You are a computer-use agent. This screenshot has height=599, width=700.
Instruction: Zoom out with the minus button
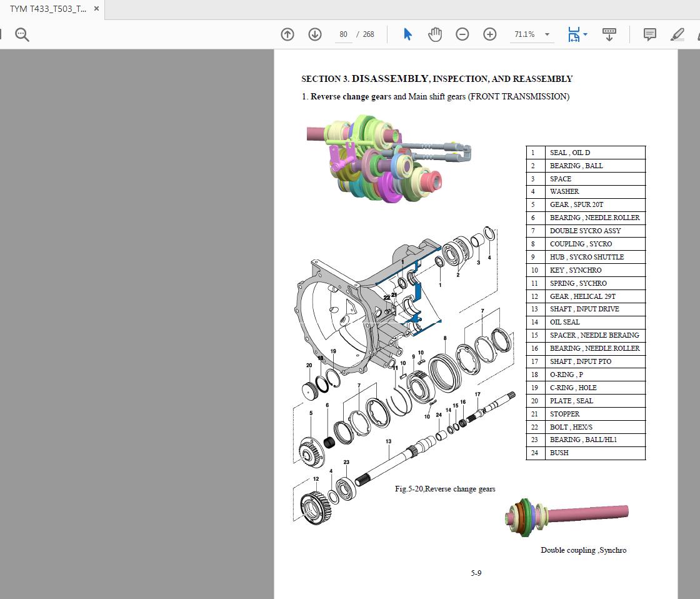tap(462, 34)
